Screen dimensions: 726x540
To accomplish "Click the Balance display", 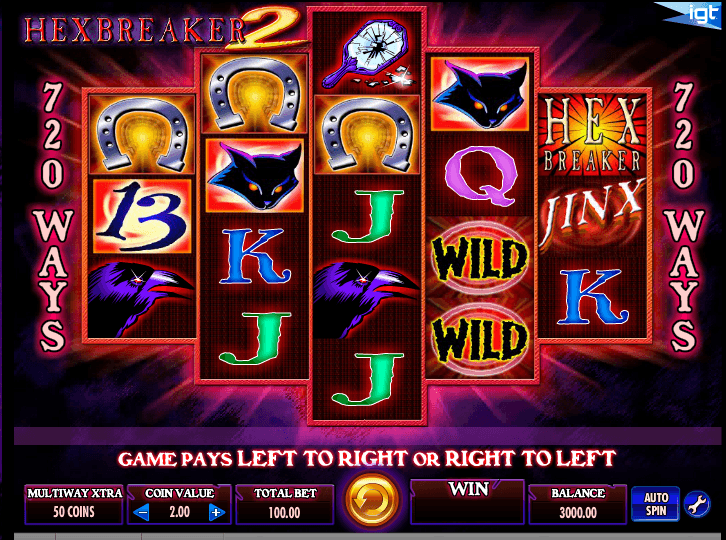I will [x=577, y=504].
